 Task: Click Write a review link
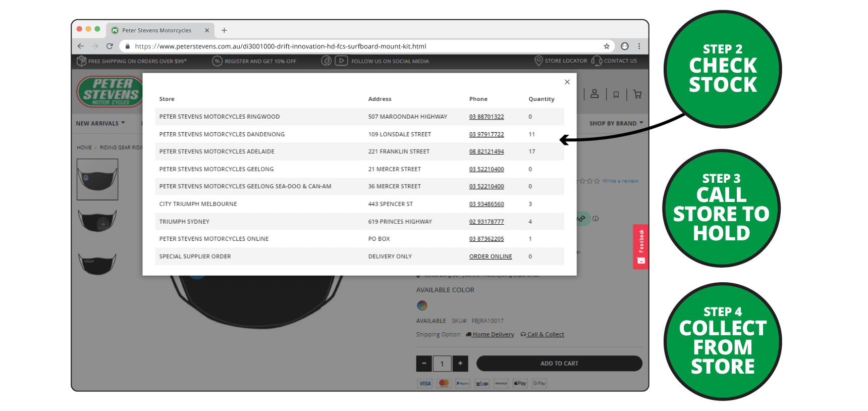tap(620, 181)
